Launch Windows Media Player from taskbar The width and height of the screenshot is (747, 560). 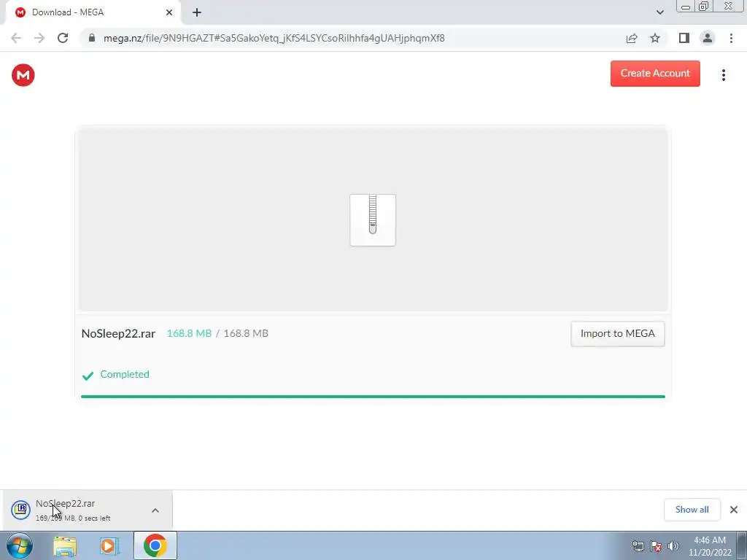click(109, 546)
